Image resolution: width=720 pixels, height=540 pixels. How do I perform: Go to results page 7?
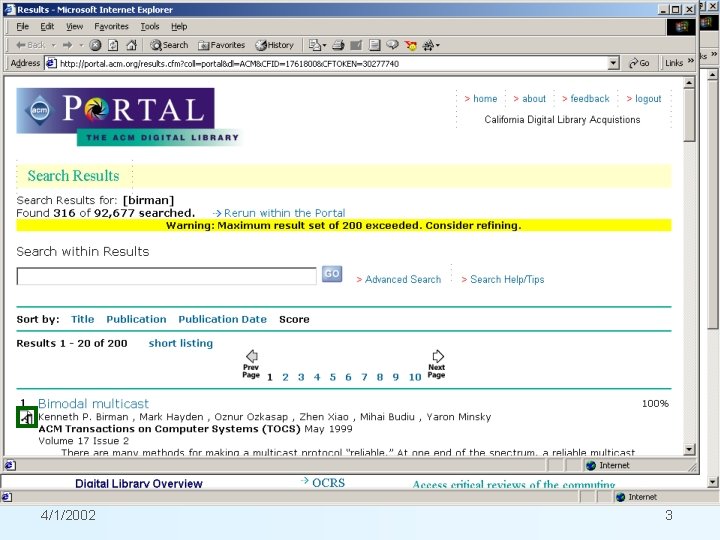[x=364, y=377]
